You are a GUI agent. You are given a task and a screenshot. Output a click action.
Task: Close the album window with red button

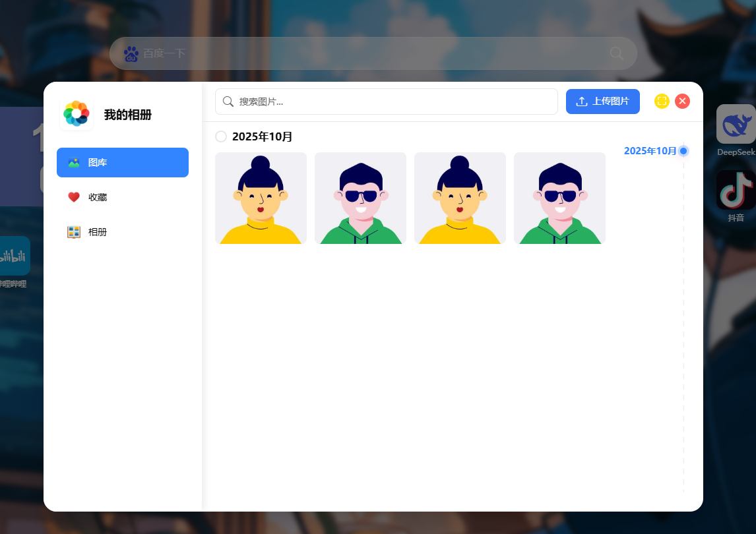click(683, 101)
